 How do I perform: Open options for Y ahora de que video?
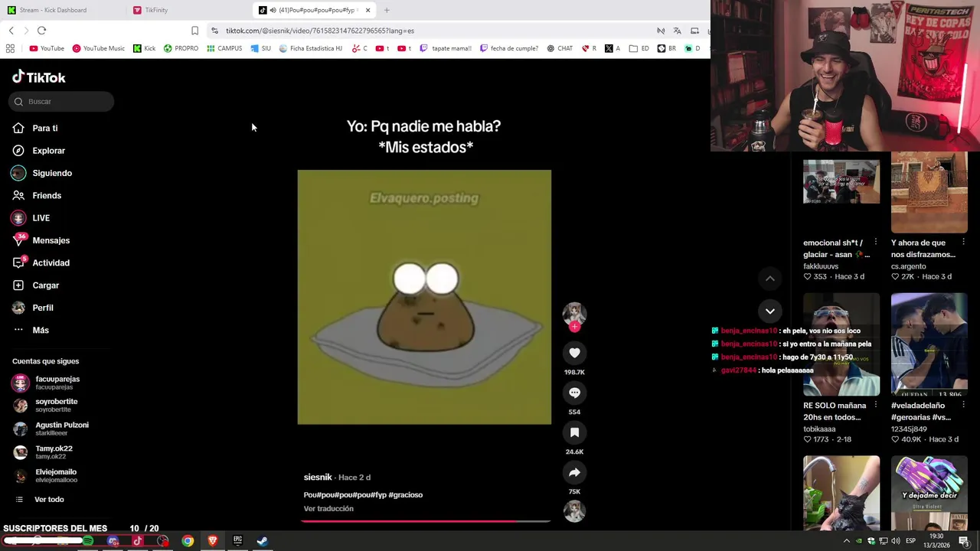coord(963,242)
